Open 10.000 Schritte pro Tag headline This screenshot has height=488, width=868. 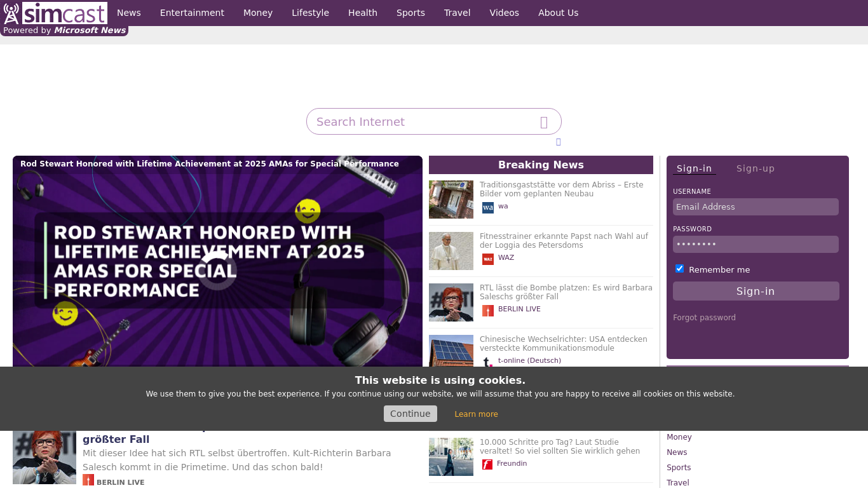tap(560, 447)
